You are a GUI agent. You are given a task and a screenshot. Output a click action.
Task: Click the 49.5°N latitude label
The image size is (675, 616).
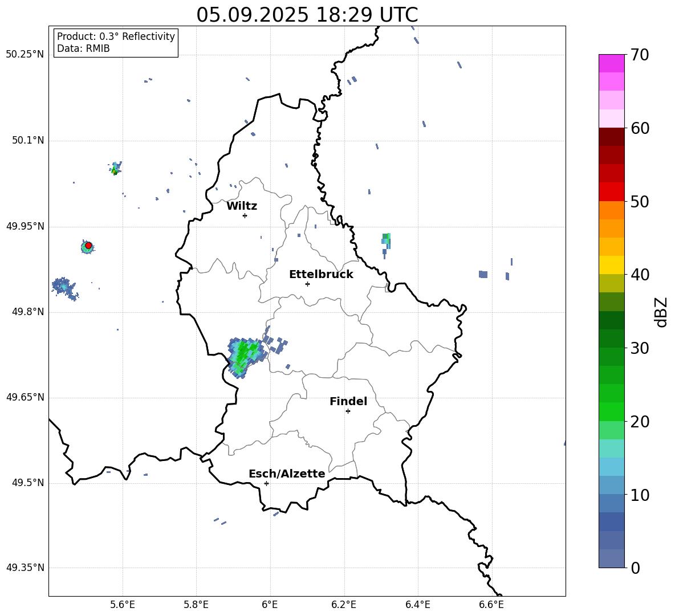pyautogui.click(x=28, y=483)
